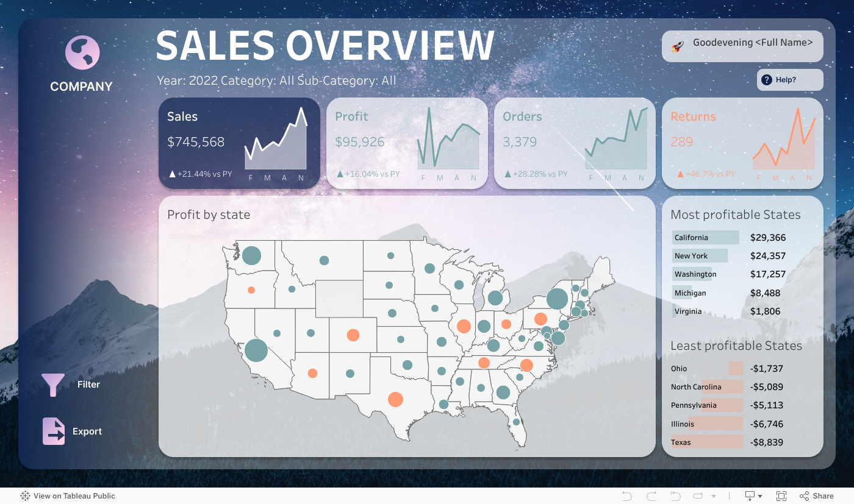Click the Redo icon in the bottom toolbar
Viewport: 854px width, 504px height.
[651, 495]
